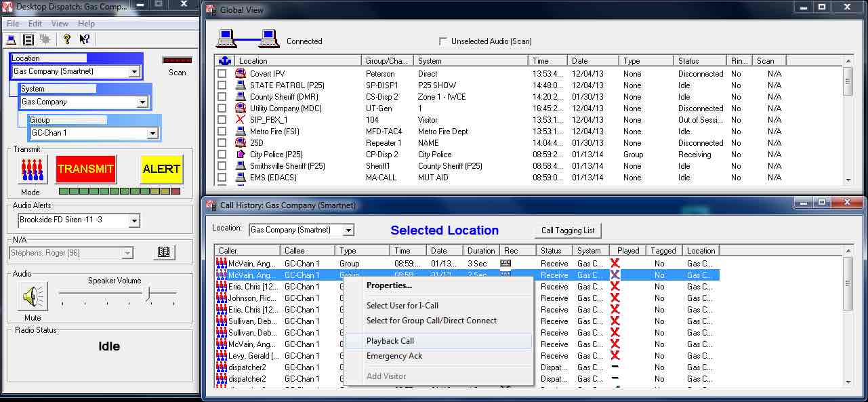Sort call history by Duration column header
This screenshot has width=868, height=402.
[x=481, y=251]
